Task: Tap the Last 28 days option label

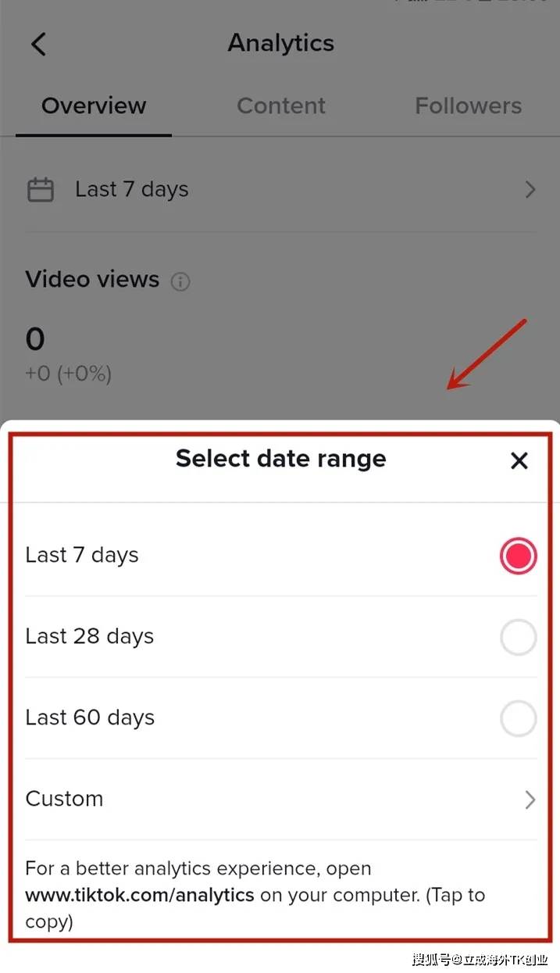Action: click(90, 637)
